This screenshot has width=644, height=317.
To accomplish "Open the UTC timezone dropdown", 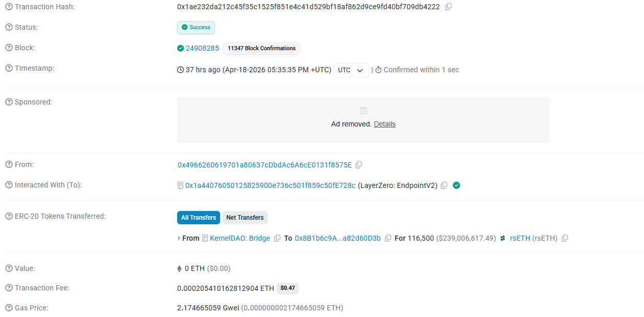I will 351,70.
